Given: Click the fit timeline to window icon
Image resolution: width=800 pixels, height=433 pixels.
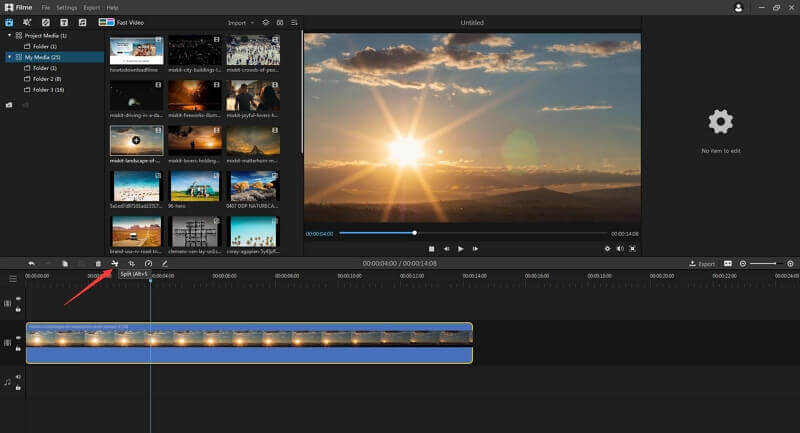Looking at the screenshot, I should pyautogui.click(x=728, y=264).
